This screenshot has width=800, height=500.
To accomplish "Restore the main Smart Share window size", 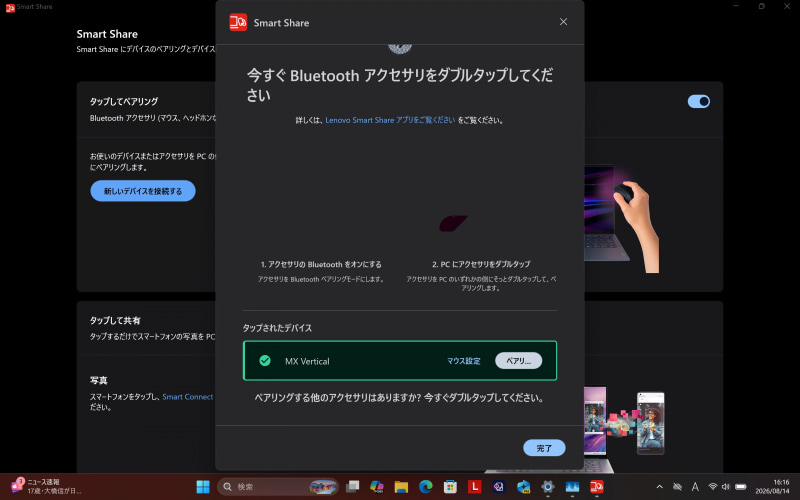I will pos(761,6).
